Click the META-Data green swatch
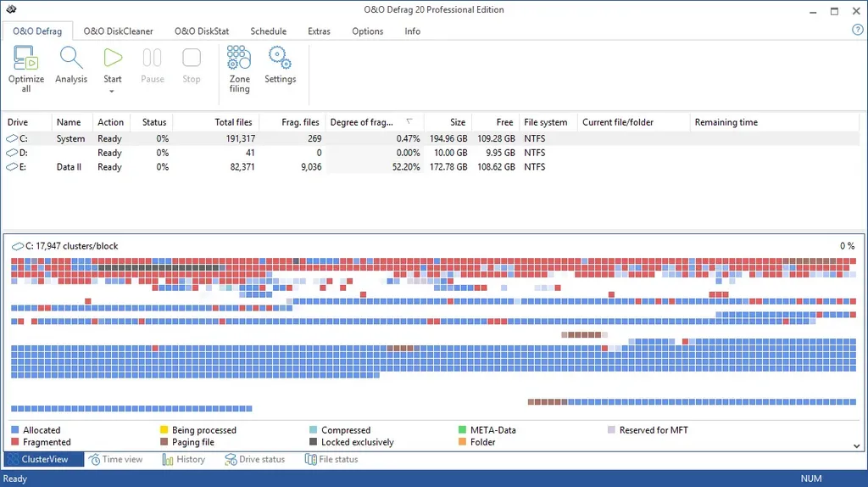The height and width of the screenshot is (487, 868). point(462,429)
